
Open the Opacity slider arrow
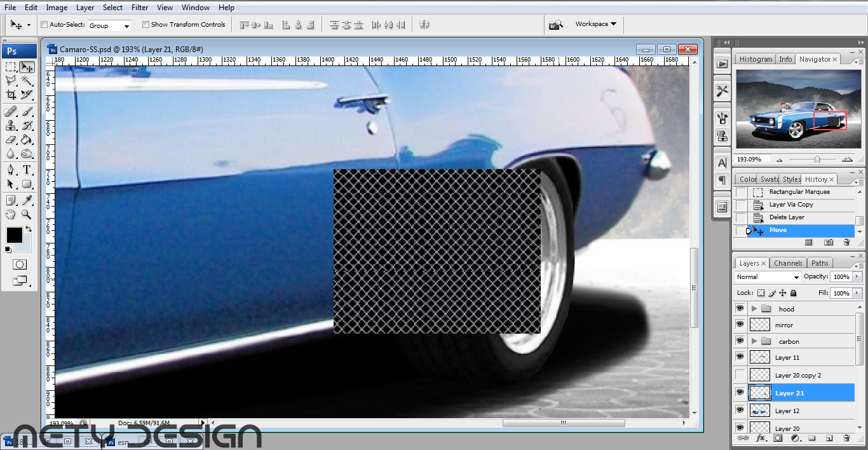[858, 277]
